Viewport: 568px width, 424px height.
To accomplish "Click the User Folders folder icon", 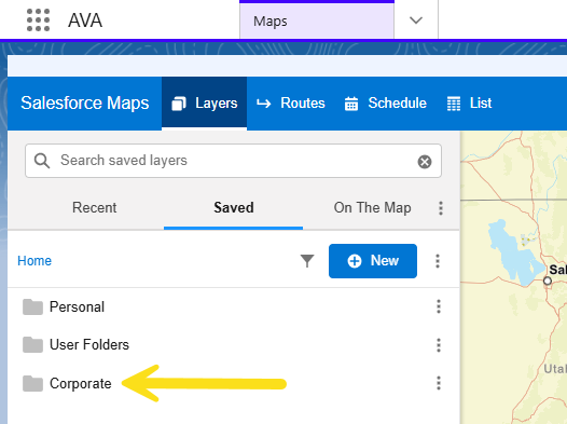I will point(33,345).
